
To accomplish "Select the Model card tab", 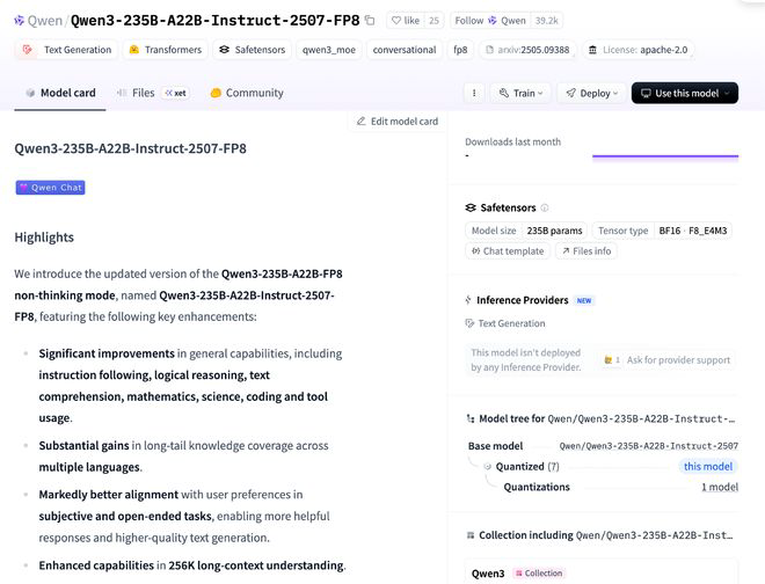I will click(60, 93).
